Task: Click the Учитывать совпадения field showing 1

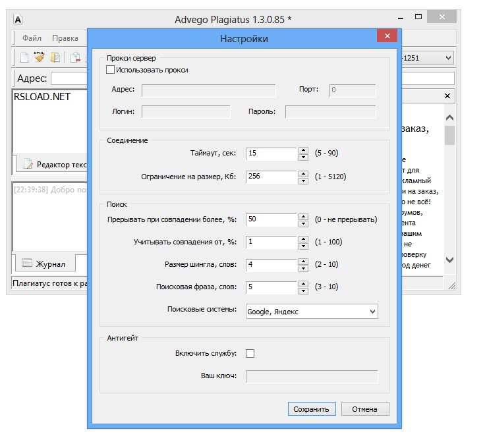Action: point(271,242)
